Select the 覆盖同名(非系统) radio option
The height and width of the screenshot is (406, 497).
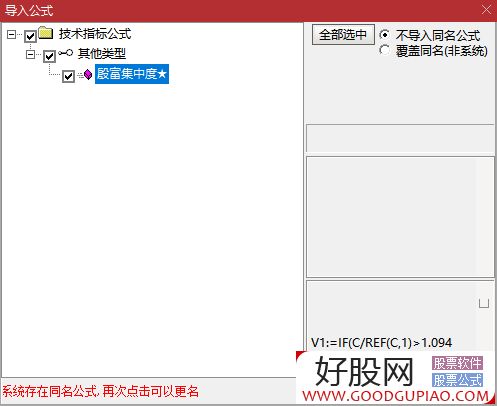[x=384, y=50]
